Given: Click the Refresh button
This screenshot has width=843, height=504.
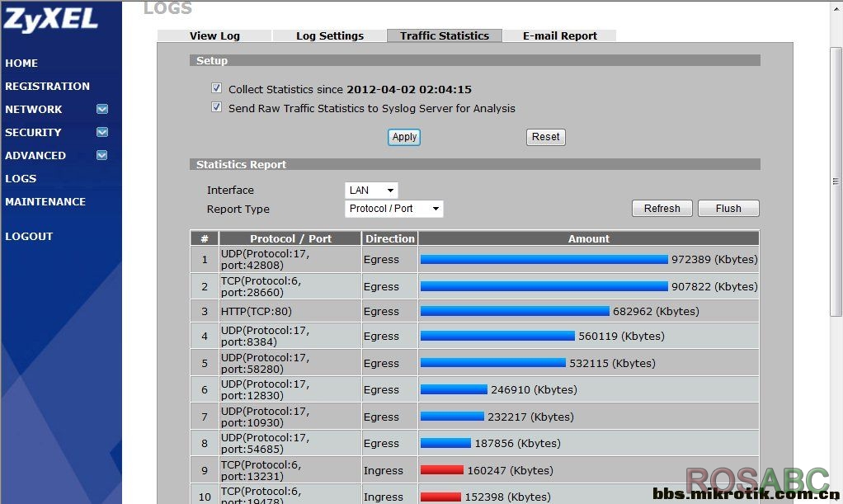Looking at the screenshot, I should coord(662,208).
